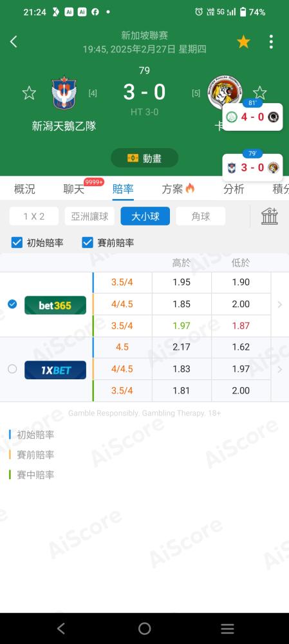This screenshot has width=289, height=644.
Task: Open the floating 4 - 0 live score card
Action: point(252,117)
